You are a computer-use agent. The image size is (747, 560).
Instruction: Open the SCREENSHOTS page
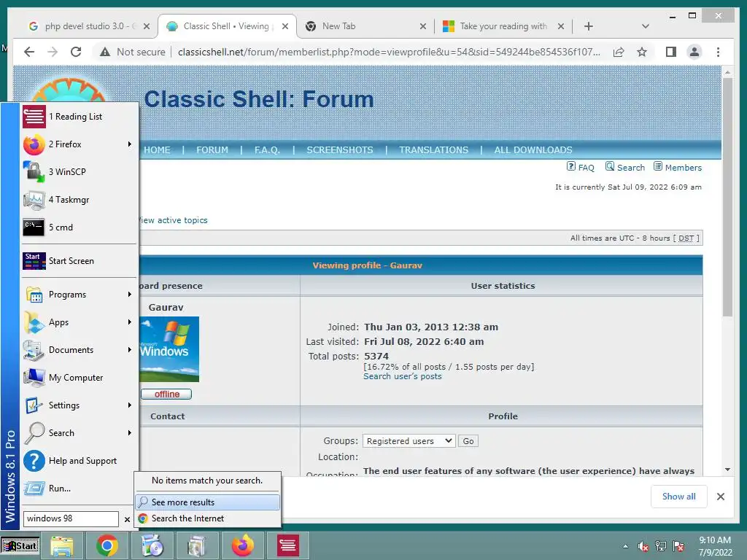point(340,150)
